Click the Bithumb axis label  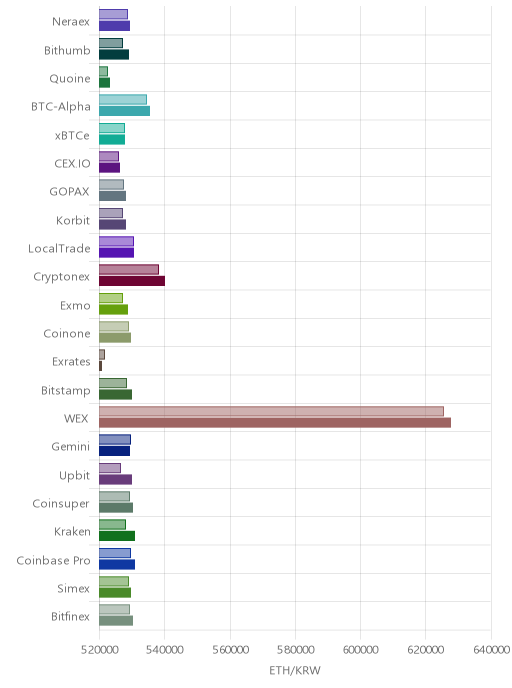tap(67, 50)
